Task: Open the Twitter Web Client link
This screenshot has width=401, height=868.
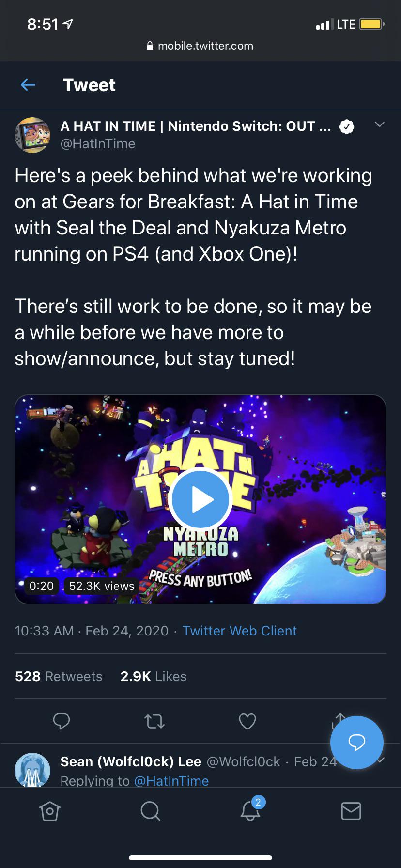Action: (x=239, y=631)
